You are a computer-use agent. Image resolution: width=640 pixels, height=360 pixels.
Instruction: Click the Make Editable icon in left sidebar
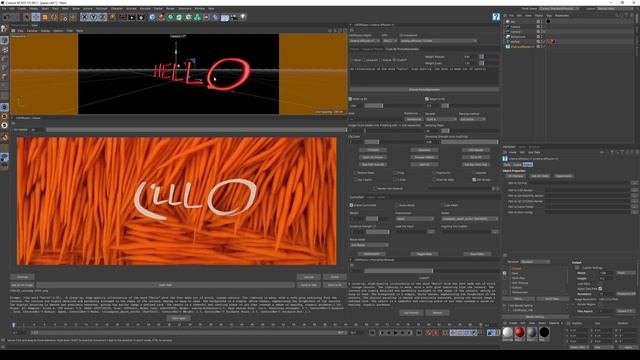click(x=4, y=29)
